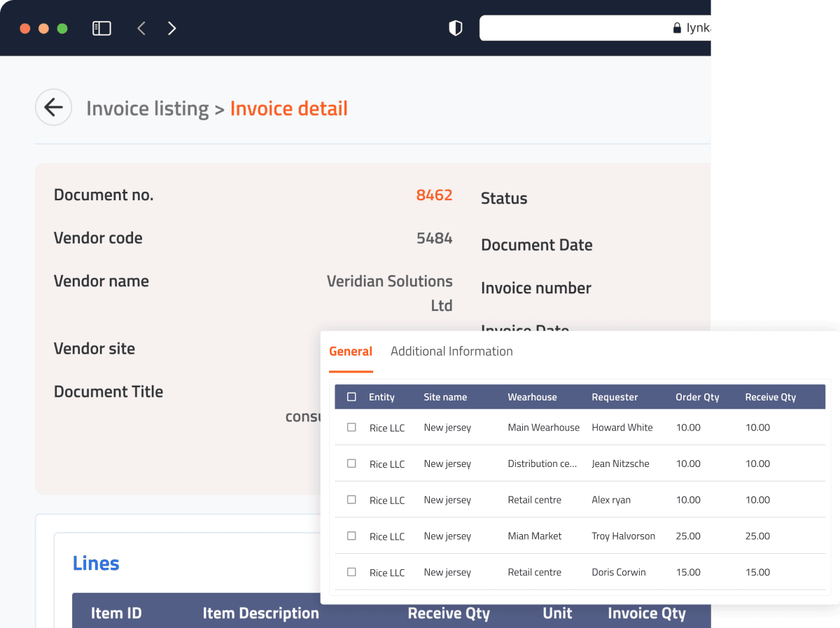Check the Alex ryan row checkbox
The height and width of the screenshot is (628, 840).
click(351, 500)
